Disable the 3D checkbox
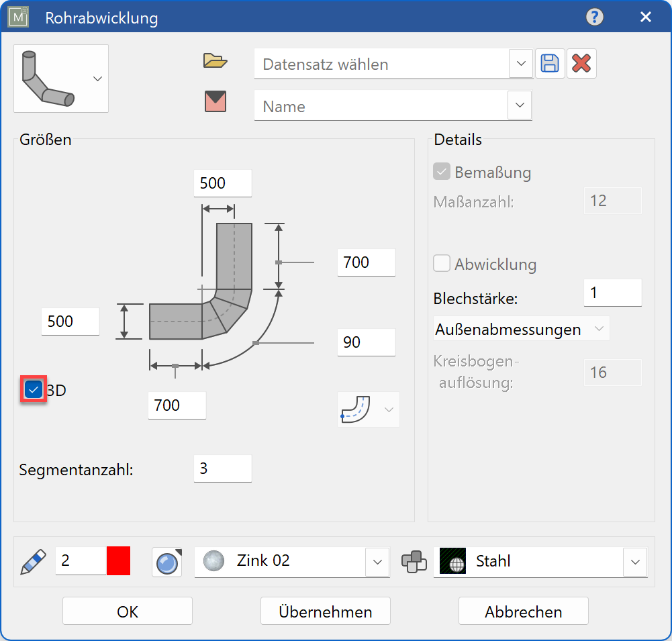This screenshot has height=641, width=672. pos(32,389)
